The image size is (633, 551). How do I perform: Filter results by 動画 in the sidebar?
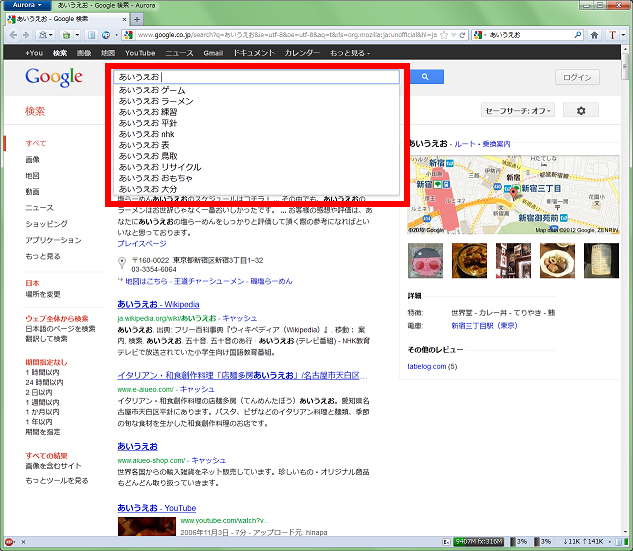tap(33, 192)
